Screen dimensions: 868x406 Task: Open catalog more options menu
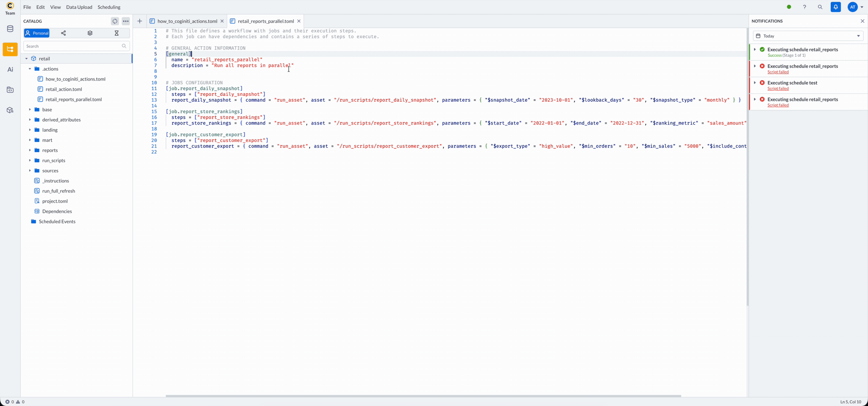point(126,21)
